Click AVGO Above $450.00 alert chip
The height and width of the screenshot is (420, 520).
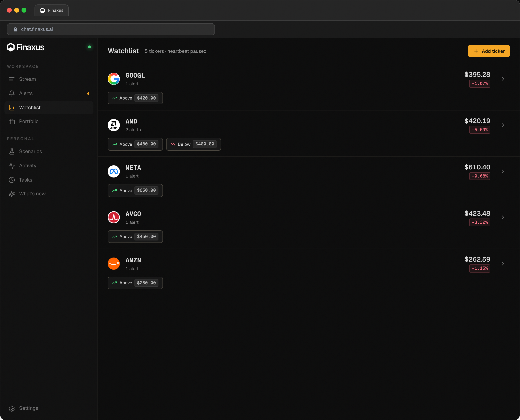tap(135, 237)
